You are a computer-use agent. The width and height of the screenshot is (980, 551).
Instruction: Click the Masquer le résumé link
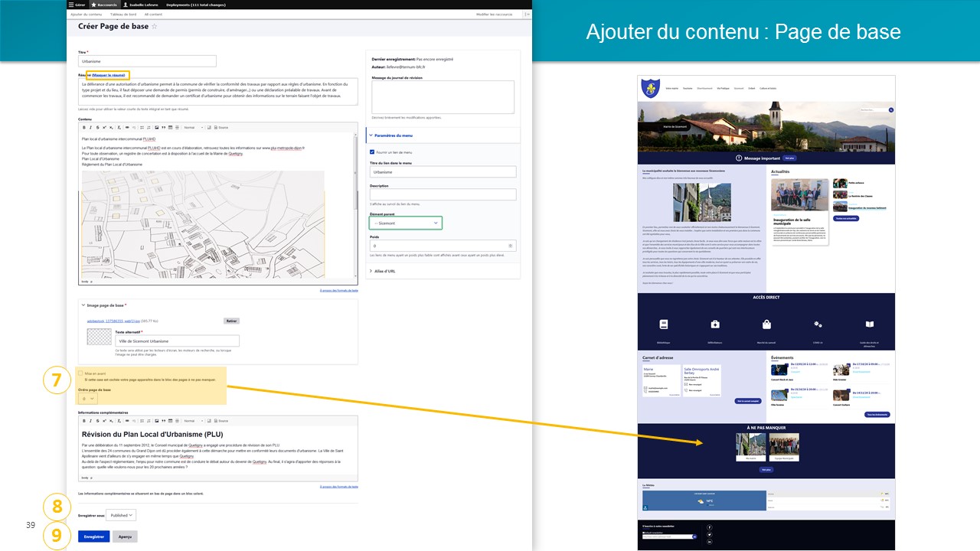click(x=108, y=75)
